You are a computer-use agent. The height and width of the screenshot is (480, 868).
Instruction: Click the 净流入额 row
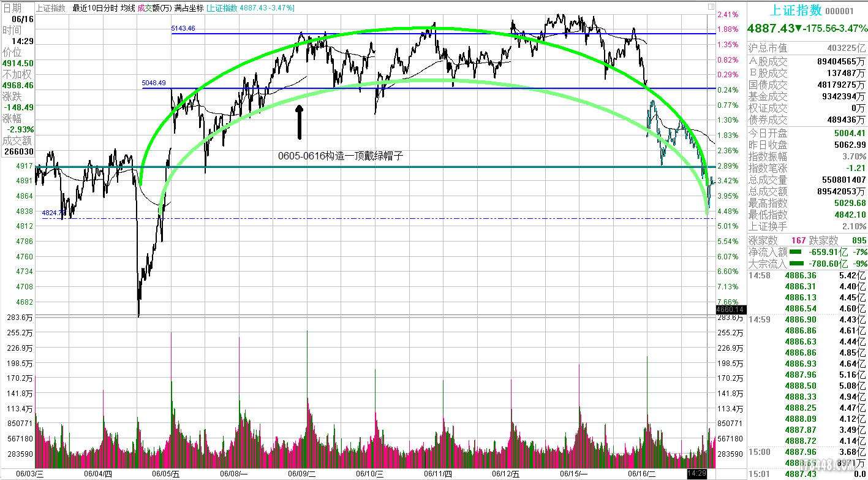(x=807, y=252)
